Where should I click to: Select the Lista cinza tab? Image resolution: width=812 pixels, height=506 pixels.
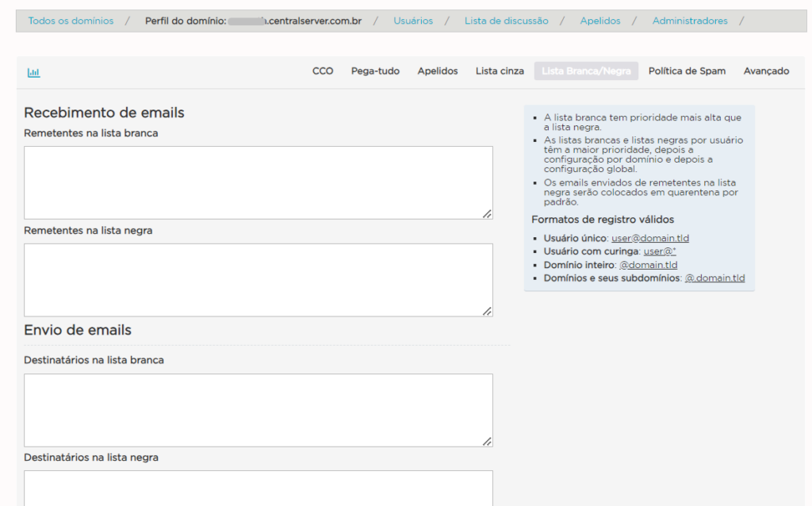[500, 71]
